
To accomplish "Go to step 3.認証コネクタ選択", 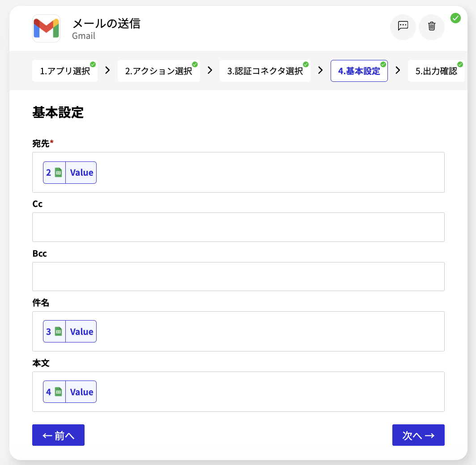I will [x=265, y=71].
